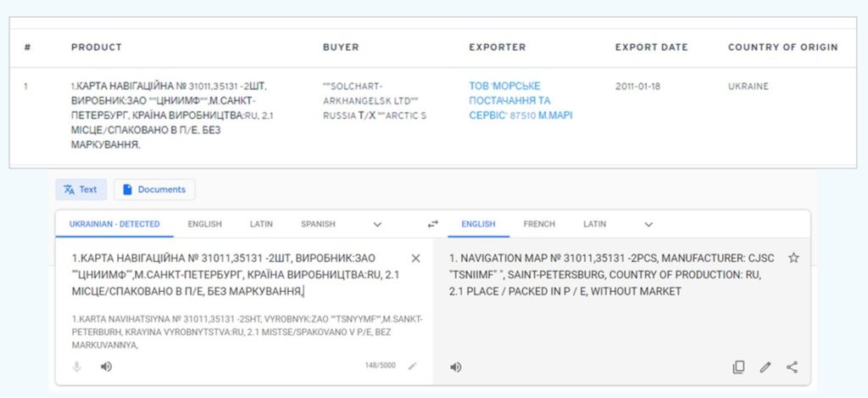The height and width of the screenshot is (398, 868).
Task: Select Spanish as source language
Action: [319, 224]
